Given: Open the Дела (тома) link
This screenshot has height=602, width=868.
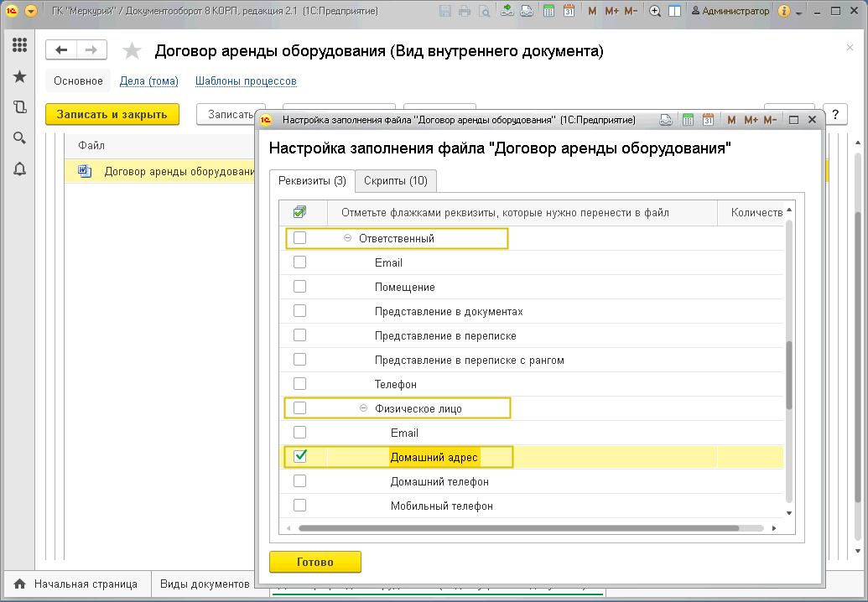Looking at the screenshot, I should pos(149,80).
